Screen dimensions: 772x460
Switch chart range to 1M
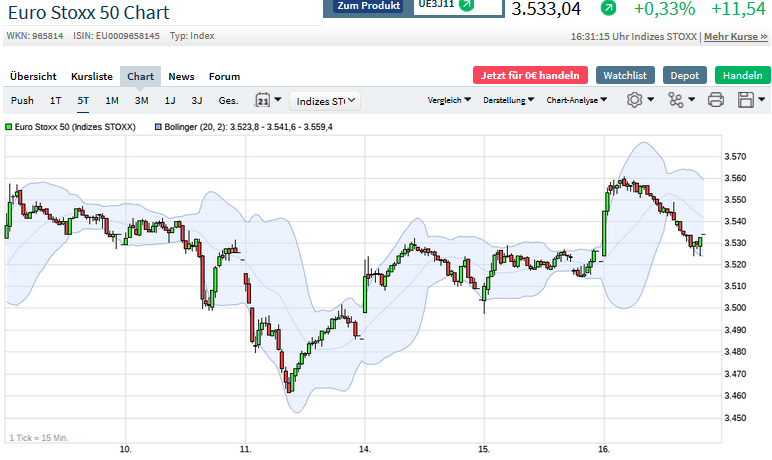tap(112, 100)
